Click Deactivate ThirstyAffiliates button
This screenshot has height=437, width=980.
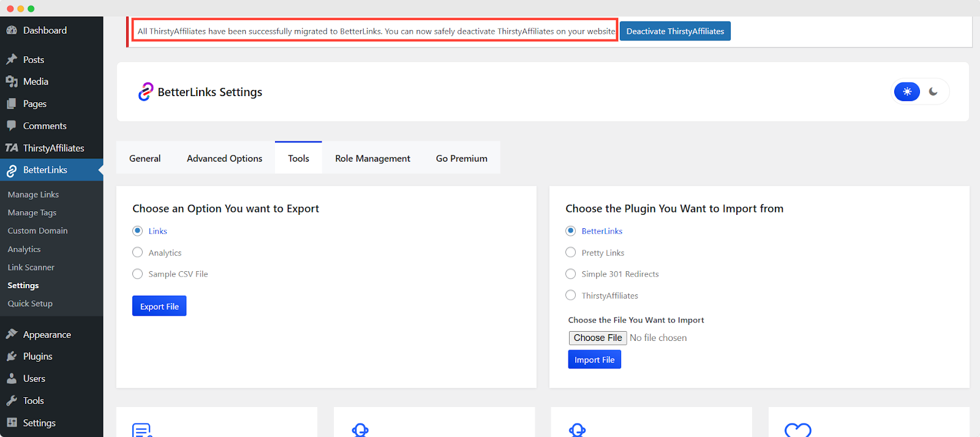675,31
